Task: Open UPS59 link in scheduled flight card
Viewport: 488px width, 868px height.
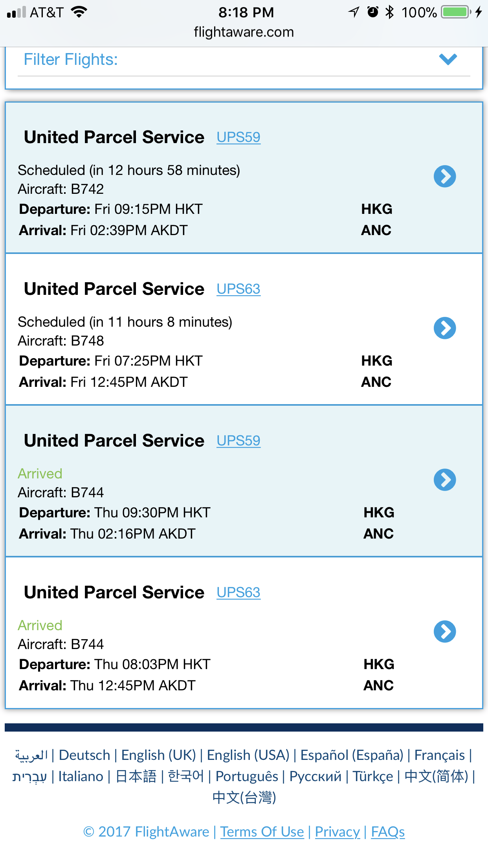Action: coord(238,137)
